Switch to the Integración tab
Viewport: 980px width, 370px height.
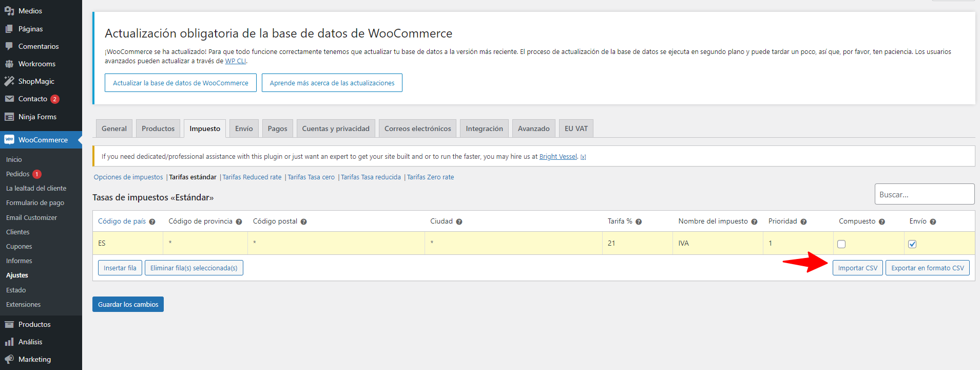484,128
